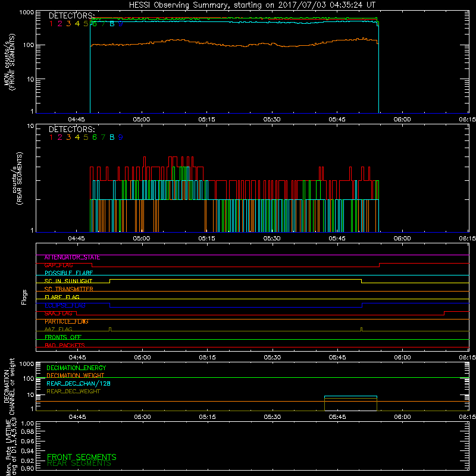The width and height of the screenshot is (476, 476).
Task: Click the 'REAR_DEC_CHAN/128' legend entry
Action: coord(79,384)
